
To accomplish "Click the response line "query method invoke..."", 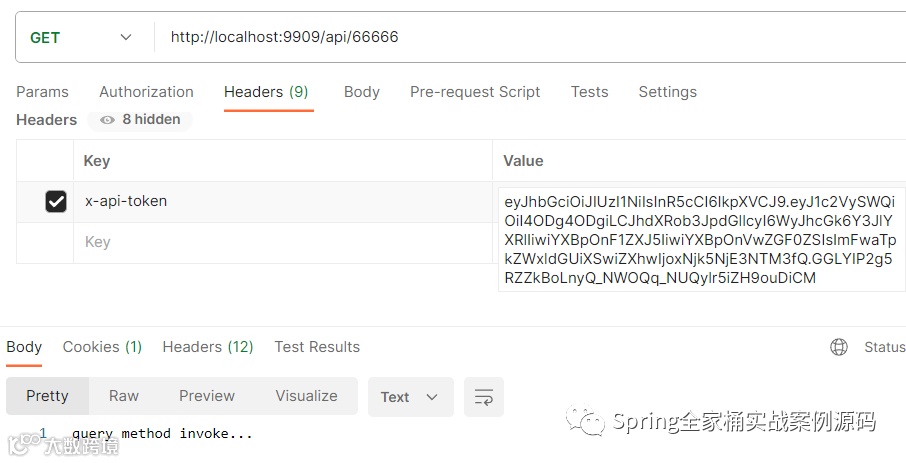I will (162, 434).
